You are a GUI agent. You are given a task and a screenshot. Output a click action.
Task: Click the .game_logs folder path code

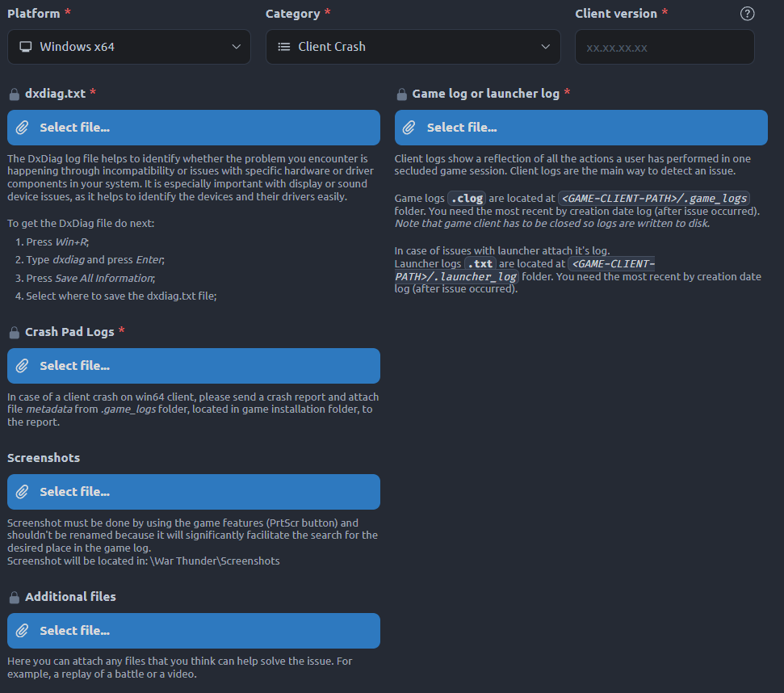click(654, 199)
